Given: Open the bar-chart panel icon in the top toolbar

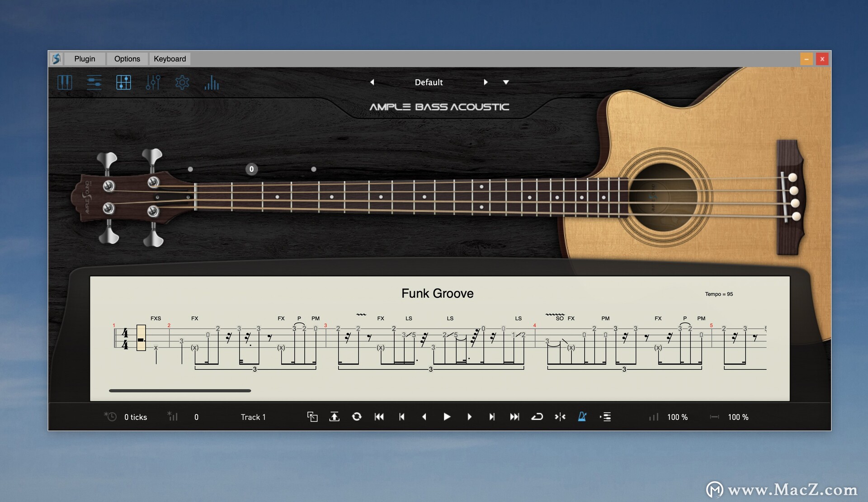Looking at the screenshot, I should (x=211, y=82).
